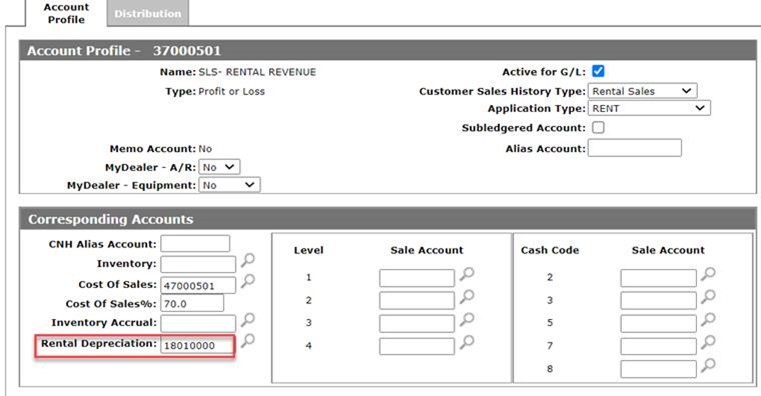This screenshot has width=761, height=396.
Task: Click Level 4 Sale Account field
Action: point(417,346)
